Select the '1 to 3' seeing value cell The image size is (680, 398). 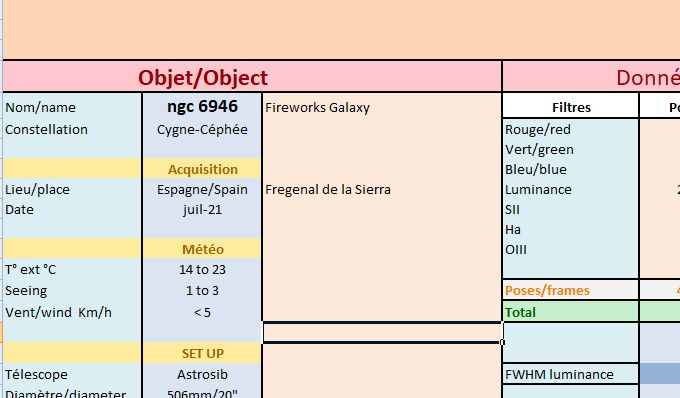[202, 290]
